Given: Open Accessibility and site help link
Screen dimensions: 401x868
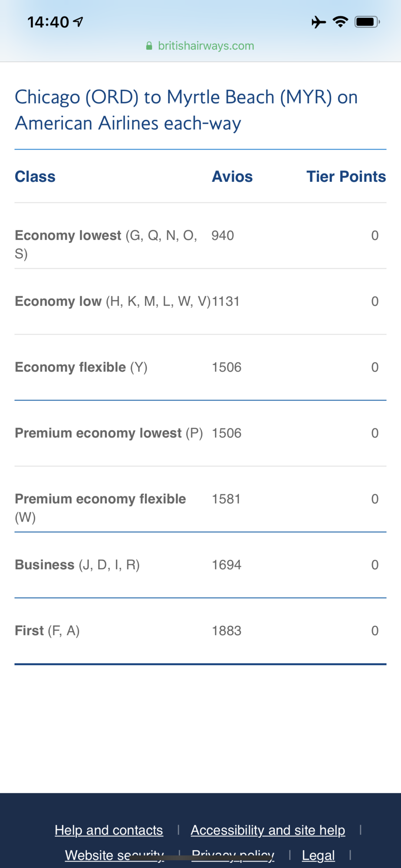Looking at the screenshot, I should [x=268, y=830].
